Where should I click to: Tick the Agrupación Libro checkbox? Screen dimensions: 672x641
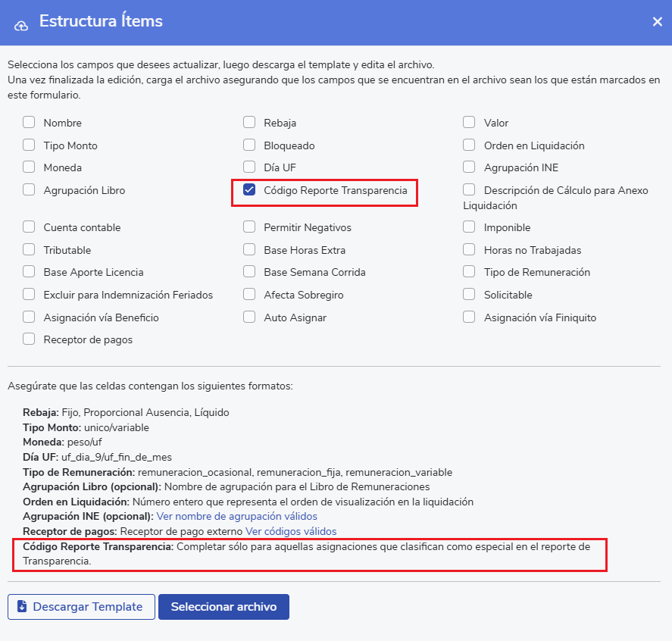tap(29, 190)
